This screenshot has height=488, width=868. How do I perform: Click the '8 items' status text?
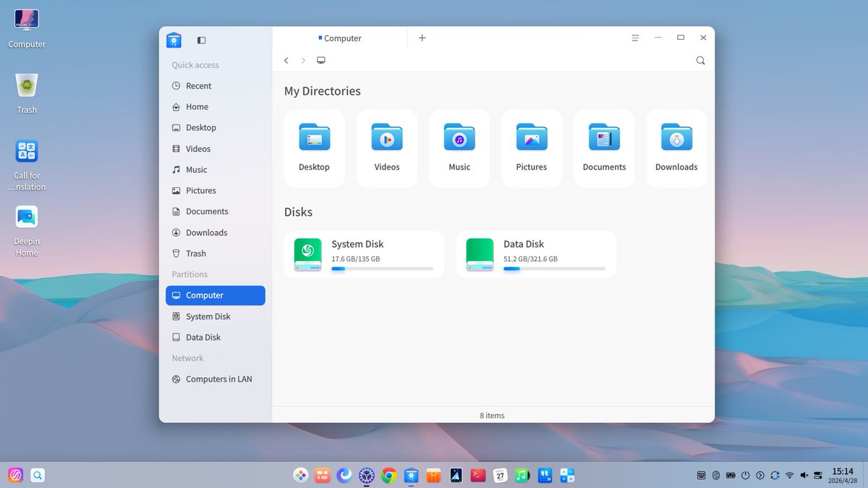(x=492, y=416)
